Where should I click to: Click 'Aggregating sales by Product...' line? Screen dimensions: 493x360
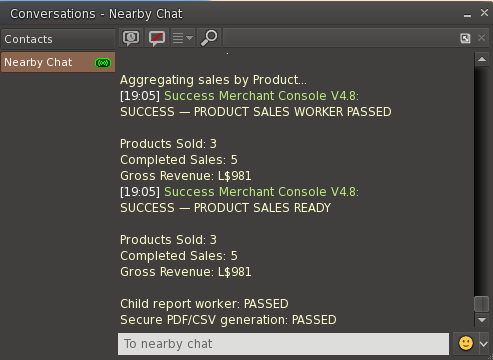click(213, 80)
